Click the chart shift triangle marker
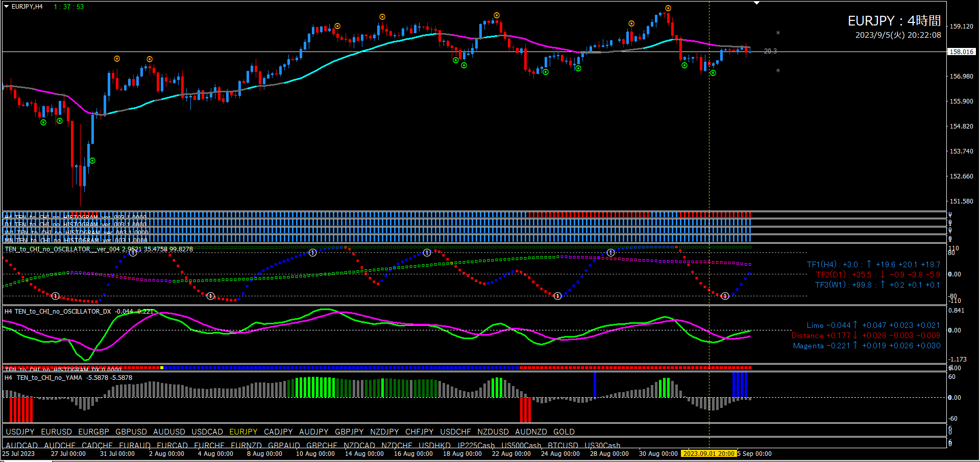The image size is (980, 462). pos(757,3)
